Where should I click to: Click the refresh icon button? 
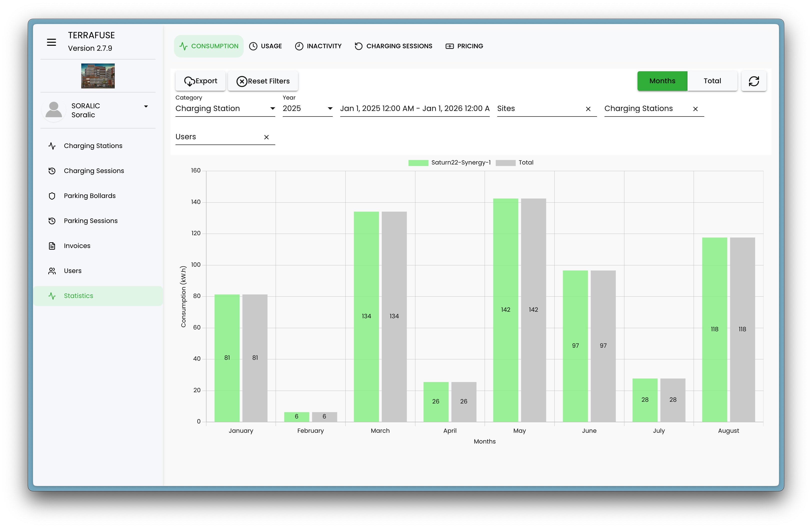pyautogui.click(x=754, y=81)
